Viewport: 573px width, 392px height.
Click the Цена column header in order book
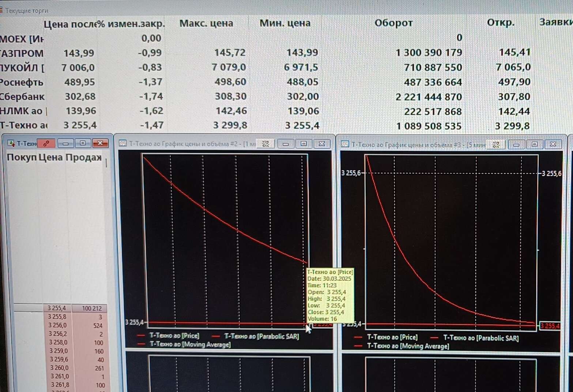50,158
